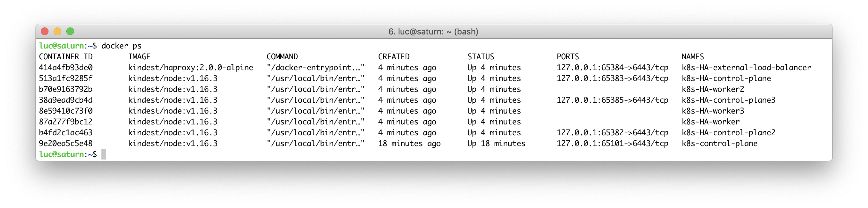This screenshot has height=208, width=868.
Task: Click the k8s-HA-external-load-balancer container name
Action: [746, 67]
